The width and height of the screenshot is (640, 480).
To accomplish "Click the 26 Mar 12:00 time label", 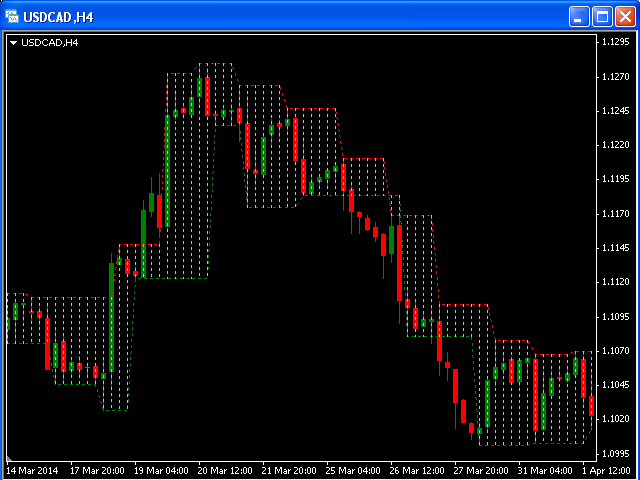I will (418, 470).
